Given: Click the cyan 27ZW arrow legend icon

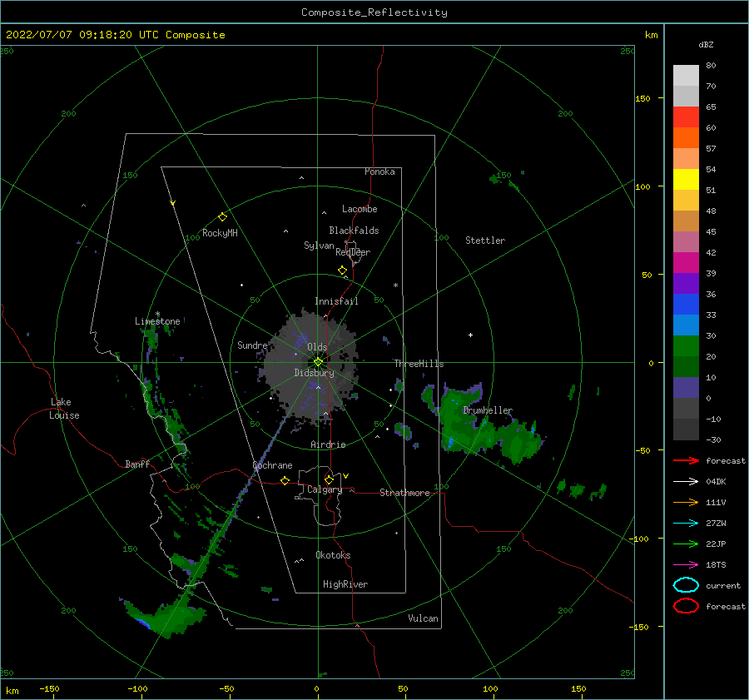Looking at the screenshot, I should pos(686,524).
